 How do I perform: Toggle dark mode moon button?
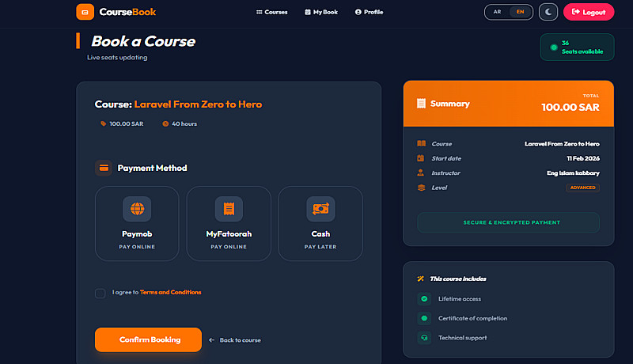[548, 12]
